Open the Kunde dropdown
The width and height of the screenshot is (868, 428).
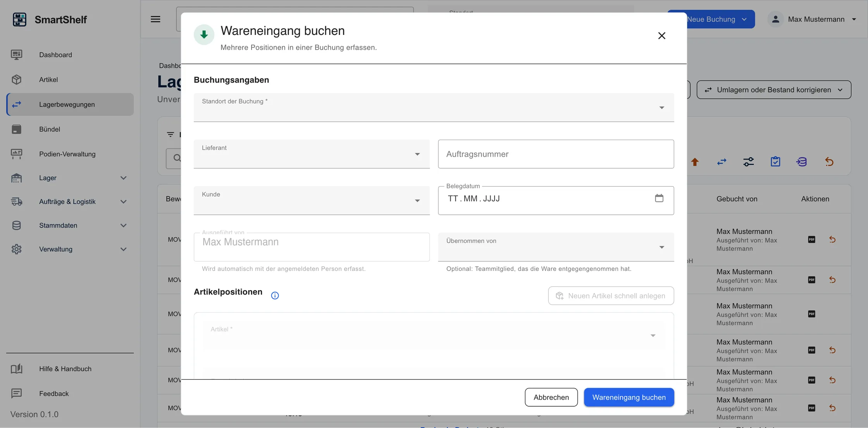coord(312,200)
